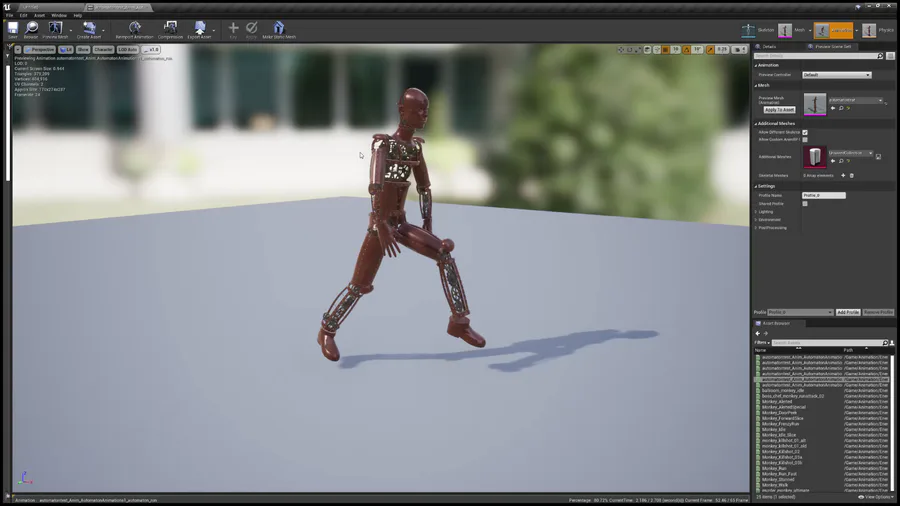Click the Details search magnifier icon
Viewport: 900px width, 506px height.
pos(880,56)
